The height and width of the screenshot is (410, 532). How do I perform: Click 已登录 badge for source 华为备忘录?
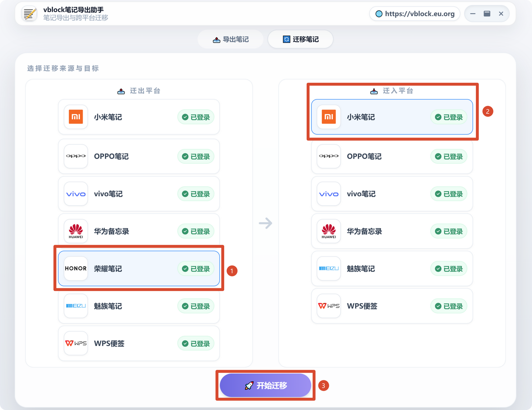[x=196, y=231]
